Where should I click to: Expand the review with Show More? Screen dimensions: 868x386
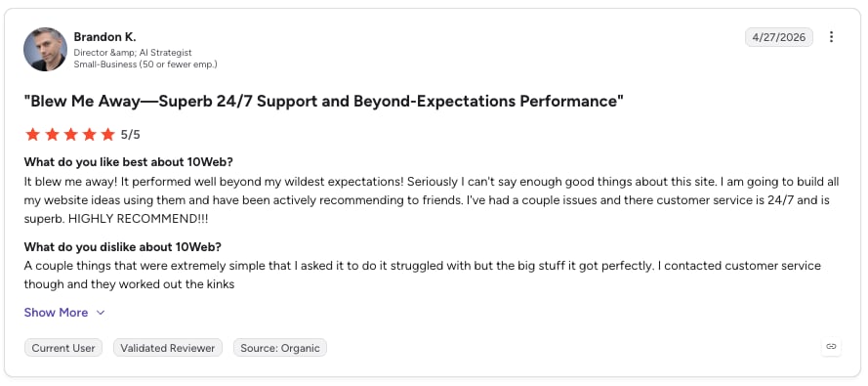coord(56,313)
